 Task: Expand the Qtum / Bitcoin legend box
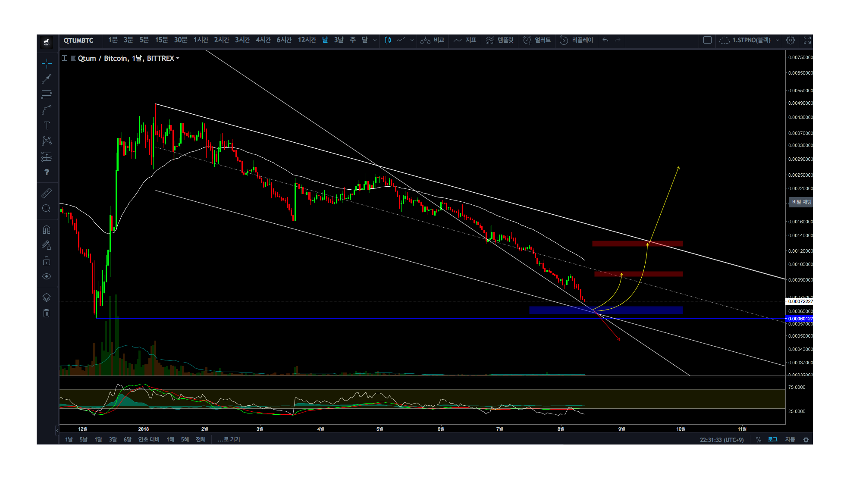click(64, 58)
